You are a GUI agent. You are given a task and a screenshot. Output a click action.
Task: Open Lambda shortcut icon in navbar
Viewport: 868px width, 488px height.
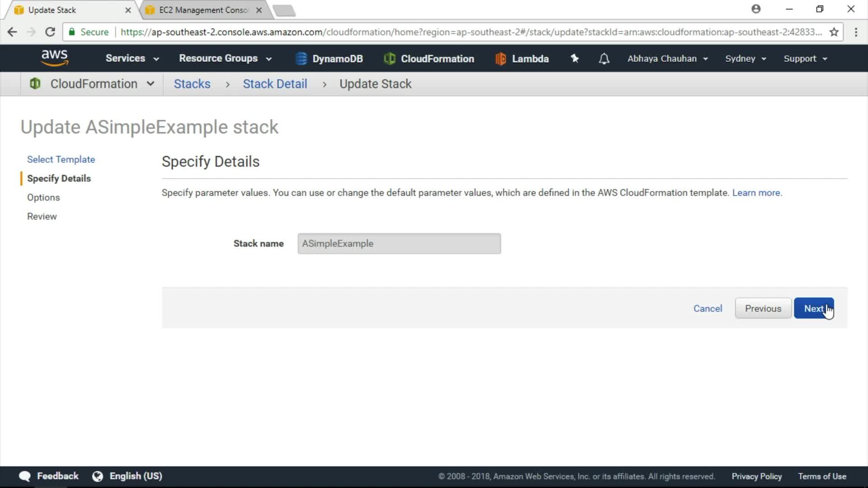500,59
